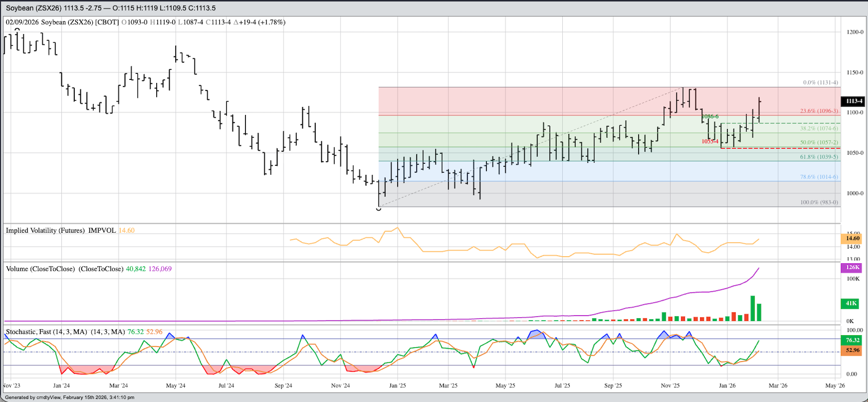Click the Jan '26 date on time axis

(x=727, y=385)
